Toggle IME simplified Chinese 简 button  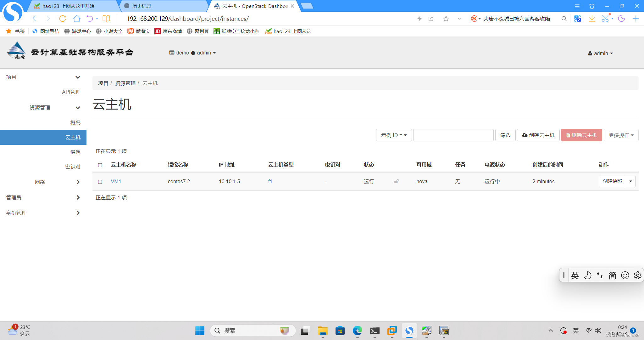coord(612,275)
